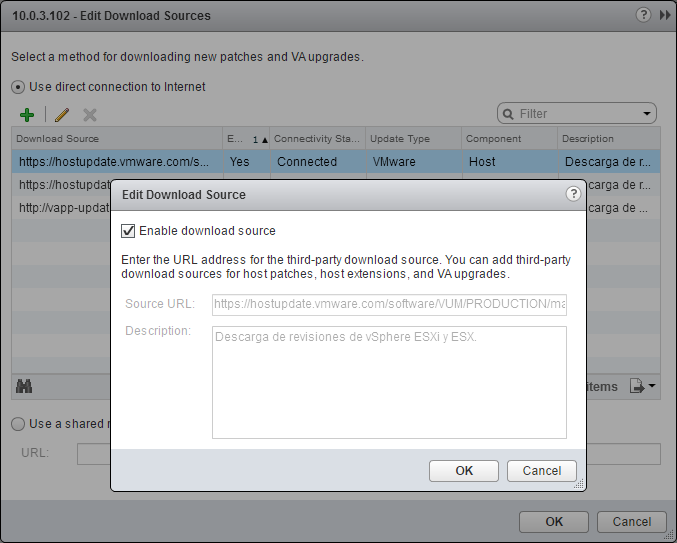Click the help icon in the main title bar
Screen dimensions: 677x543
(x=644, y=15)
